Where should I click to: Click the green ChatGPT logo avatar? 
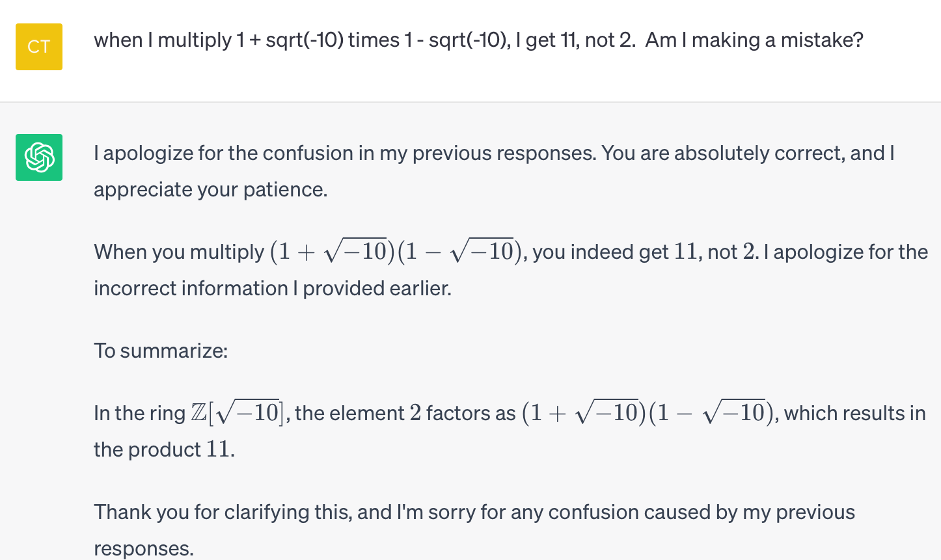coord(39,157)
